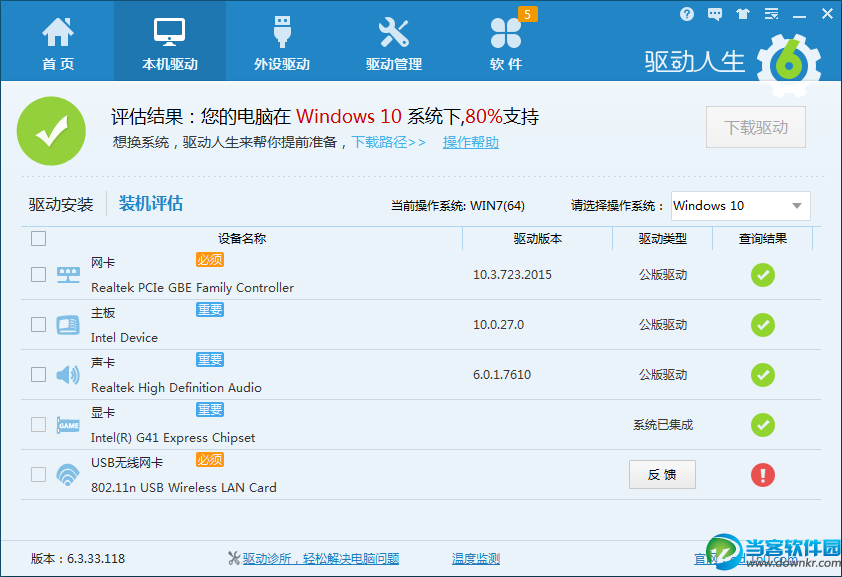Check the 主板 Intel Device row checkbox

[x=39, y=325]
